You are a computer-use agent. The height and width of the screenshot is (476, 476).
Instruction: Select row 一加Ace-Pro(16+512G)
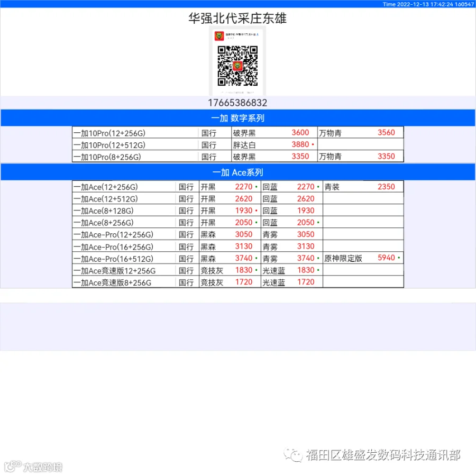click(x=237, y=258)
